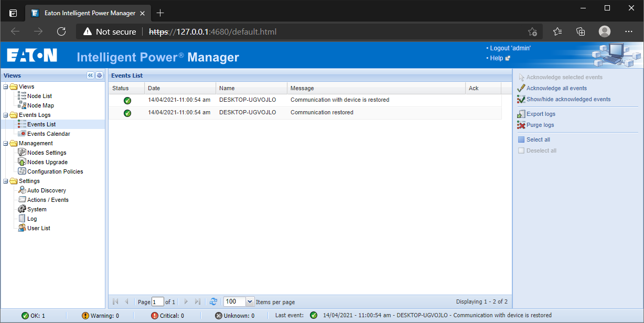Open browser Settings and more menu
This screenshot has width=644, height=323.
click(x=629, y=31)
